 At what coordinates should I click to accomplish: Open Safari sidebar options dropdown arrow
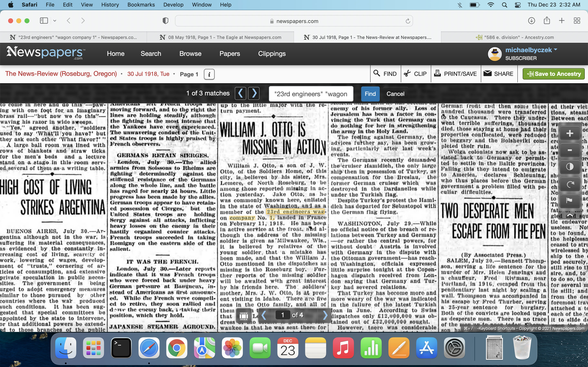pyautogui.click(x=55, y=21)
